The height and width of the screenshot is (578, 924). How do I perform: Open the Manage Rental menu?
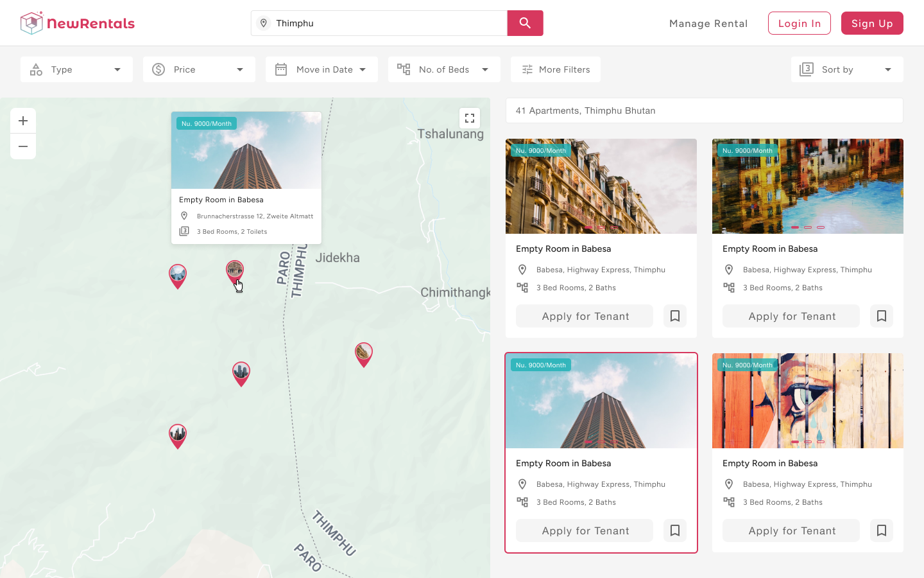(x=708, y=23)
